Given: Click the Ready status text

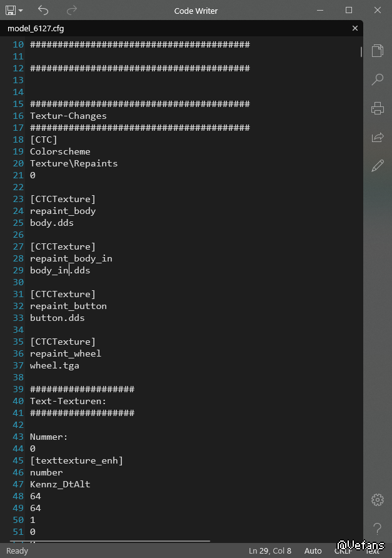Looking at the screenshot, I should [x=17, y=551].
